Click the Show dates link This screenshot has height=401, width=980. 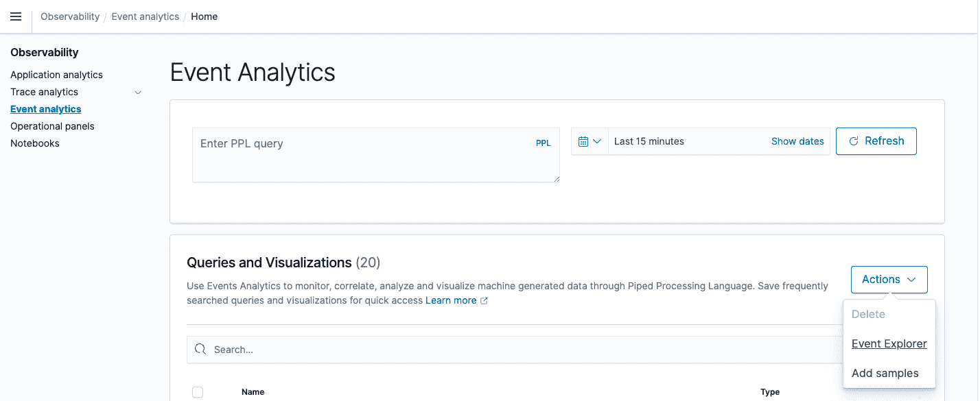(x=797, y=141)
